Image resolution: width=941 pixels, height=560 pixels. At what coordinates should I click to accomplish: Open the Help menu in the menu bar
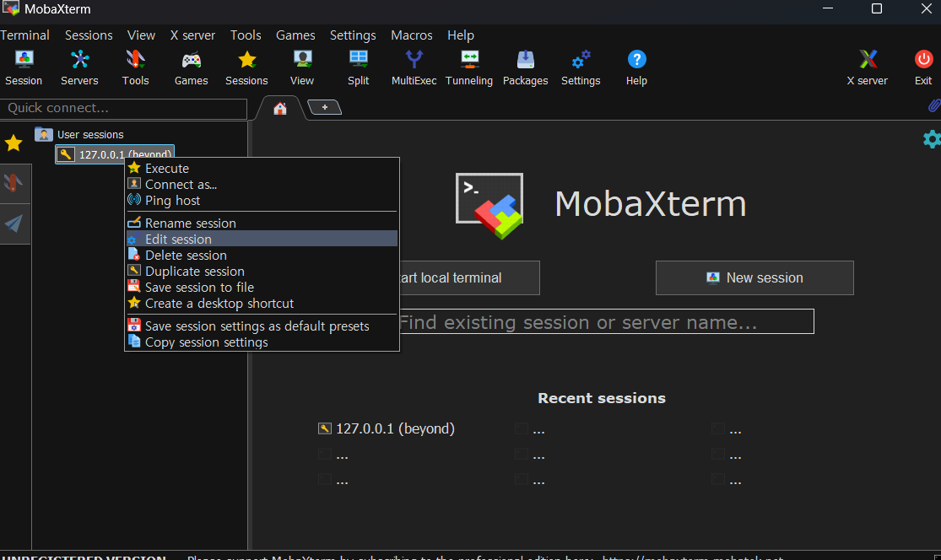pos(460,35)
